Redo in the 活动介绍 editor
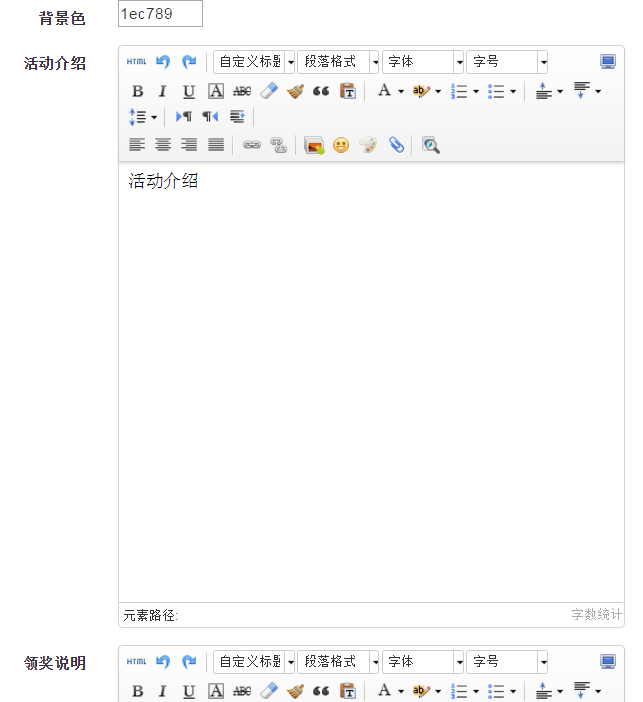Viewport: 643px width, 702px height. pos(189,61)
